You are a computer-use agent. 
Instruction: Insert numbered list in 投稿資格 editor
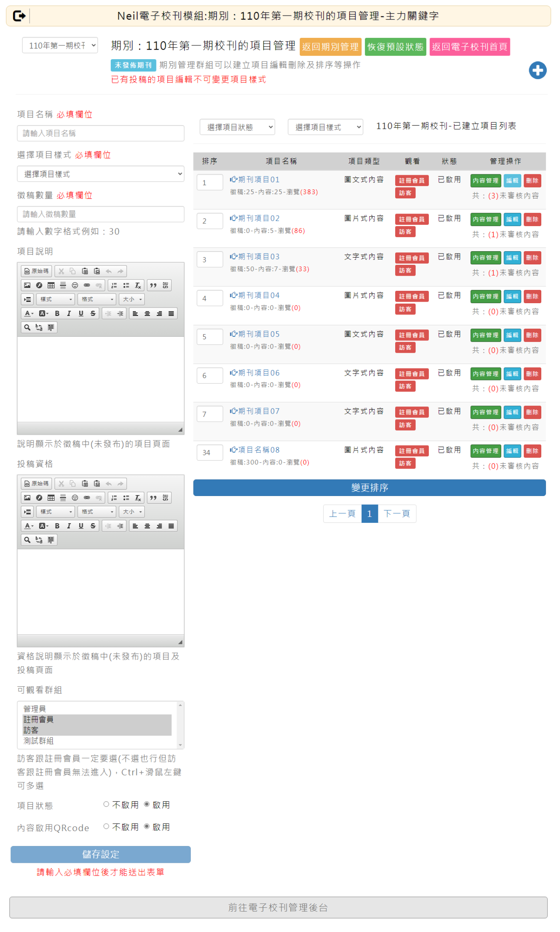114,498
